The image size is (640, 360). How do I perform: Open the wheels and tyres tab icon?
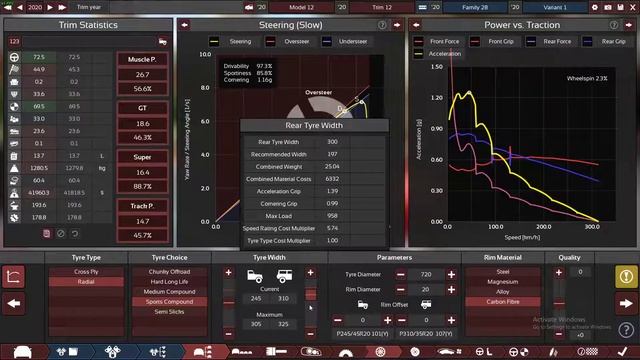[x=380, y=351]
